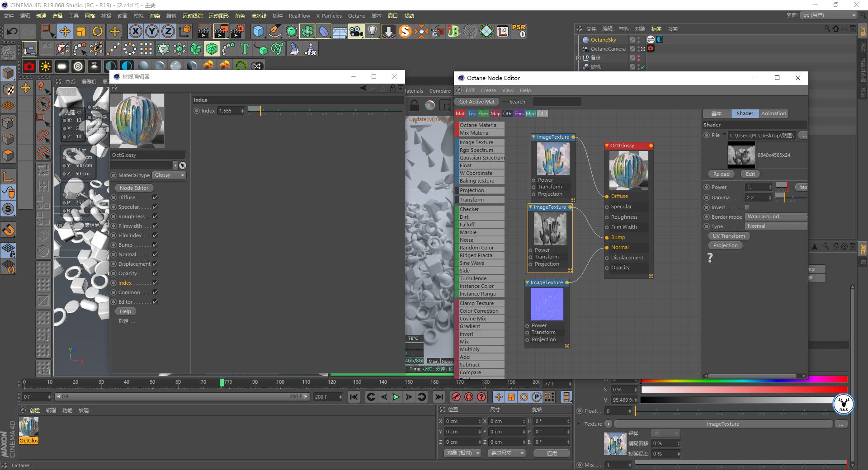Open the Material type Glossy dropdown
The image size is (868, 470).
[169, 175]
